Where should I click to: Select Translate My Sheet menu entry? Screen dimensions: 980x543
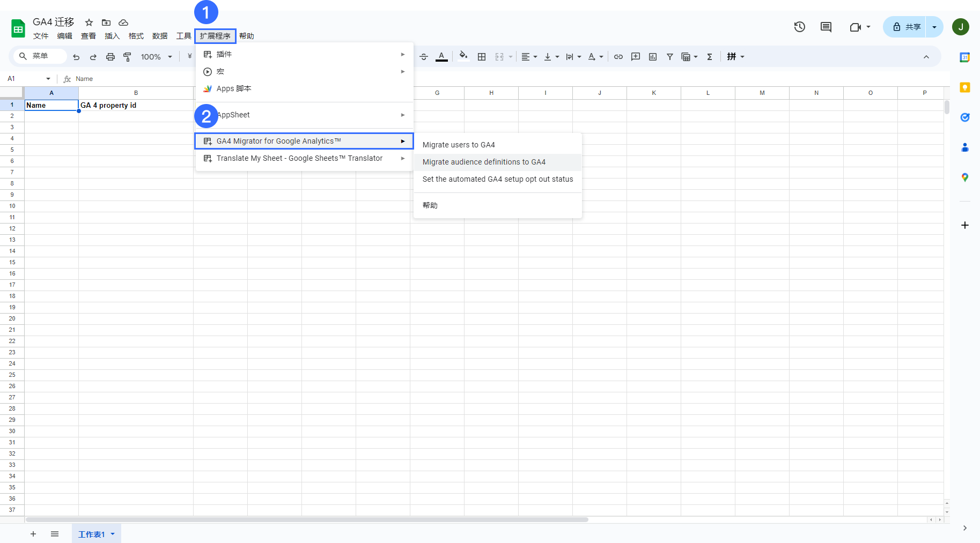(305, 158)
